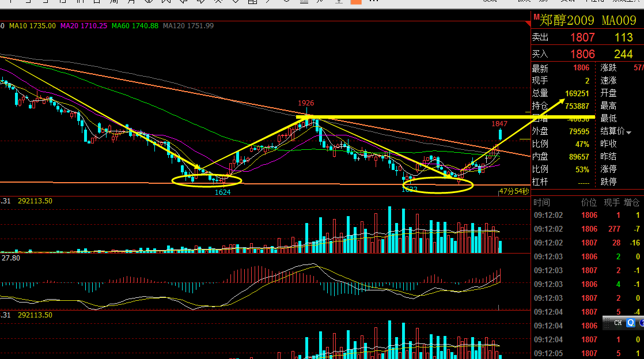Click the red M marker beside 郑醇2009
This screenshot has width=644, height=359.
[536, 17]
